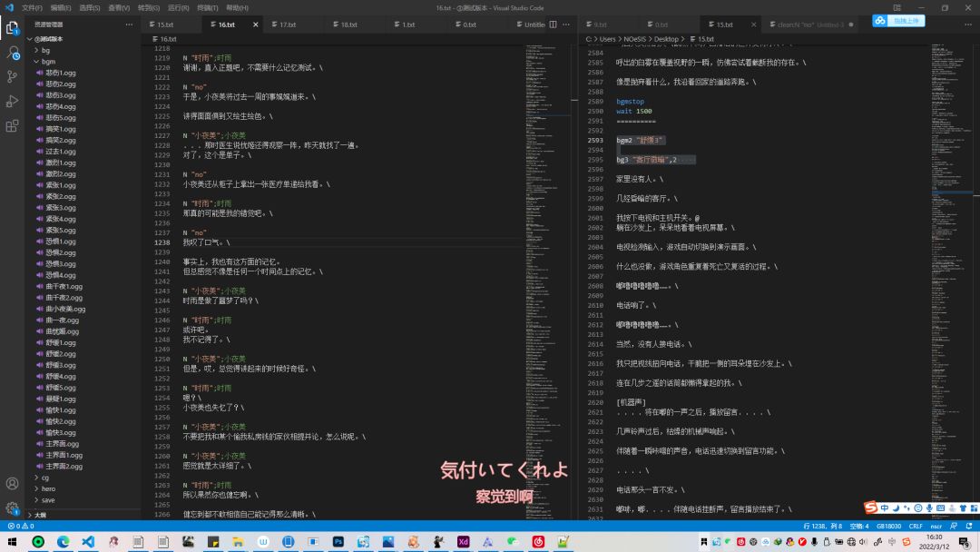Open the Explorer view in activity bar
The image size is (980, 552).
click(x=12, y=28)
